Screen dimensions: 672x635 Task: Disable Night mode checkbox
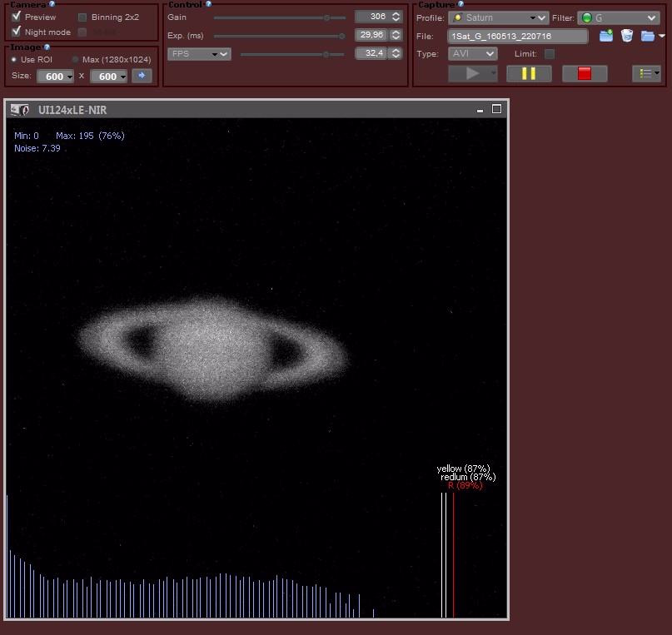pyautogui.click(x=17, y=32)
